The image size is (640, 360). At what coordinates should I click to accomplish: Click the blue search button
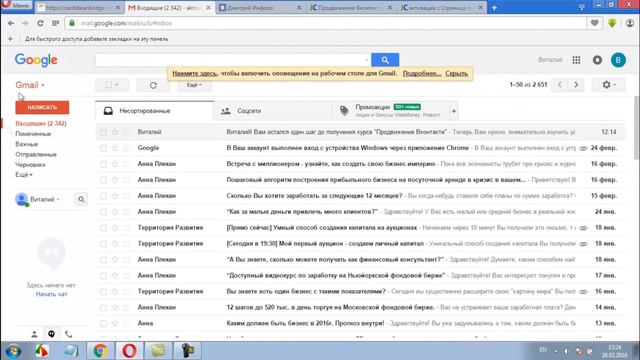(385, 60)
